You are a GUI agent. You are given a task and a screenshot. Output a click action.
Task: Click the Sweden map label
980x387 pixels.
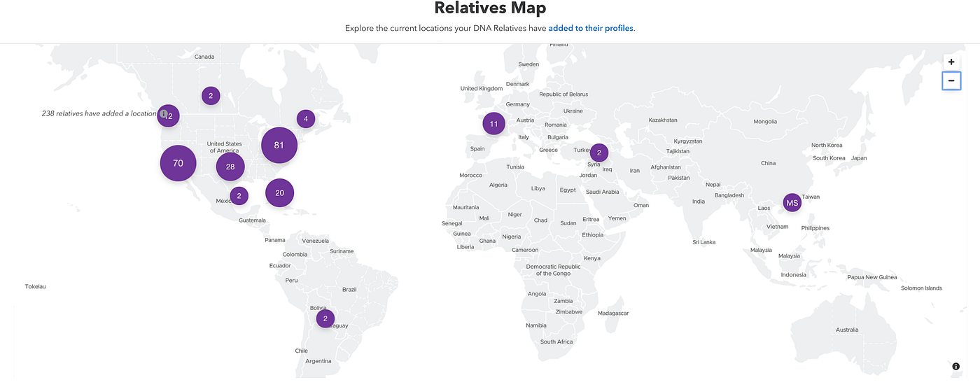click(x=528, y=64)
